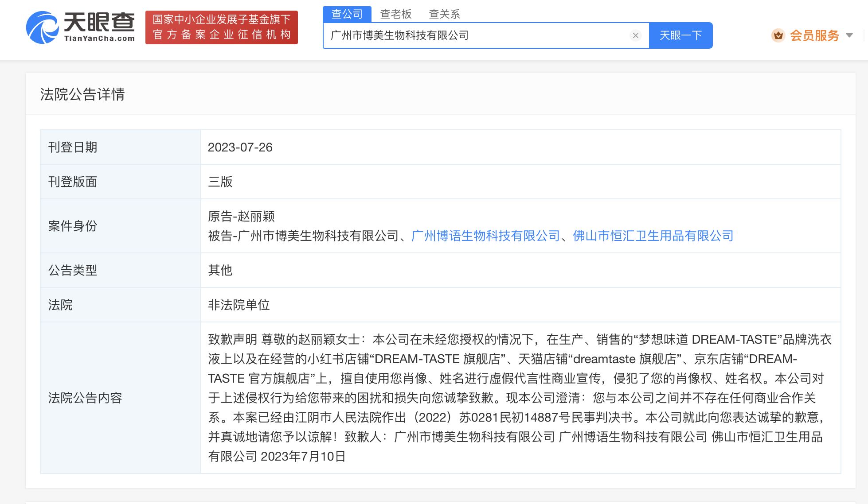
Task: Clear the search field using the × icon
Action: tap(636, 35)
